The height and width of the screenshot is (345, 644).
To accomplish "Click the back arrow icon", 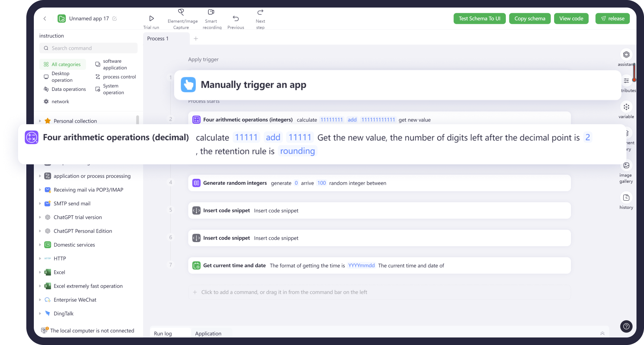I will pos(45,19).
